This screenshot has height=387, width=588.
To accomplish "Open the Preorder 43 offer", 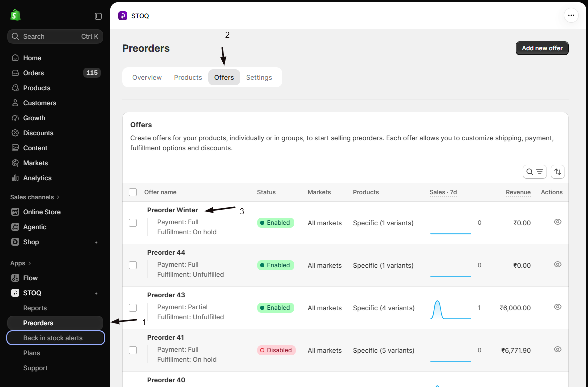I will tap(166, 295).
